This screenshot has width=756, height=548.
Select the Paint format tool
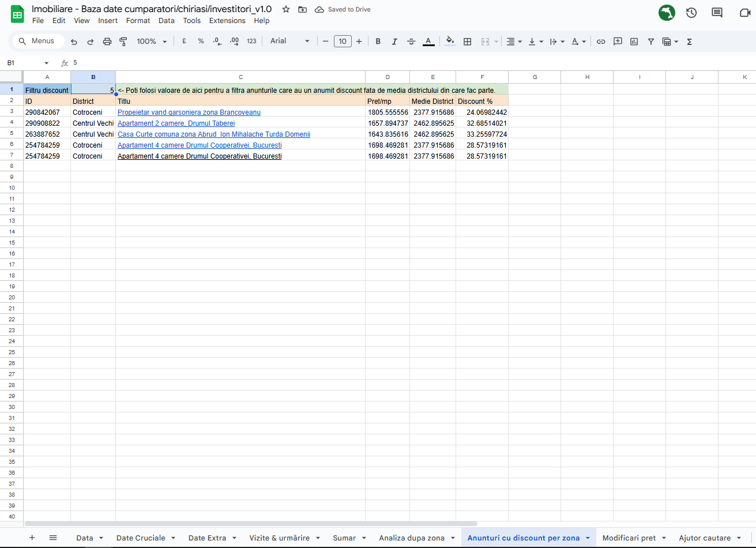123,42
